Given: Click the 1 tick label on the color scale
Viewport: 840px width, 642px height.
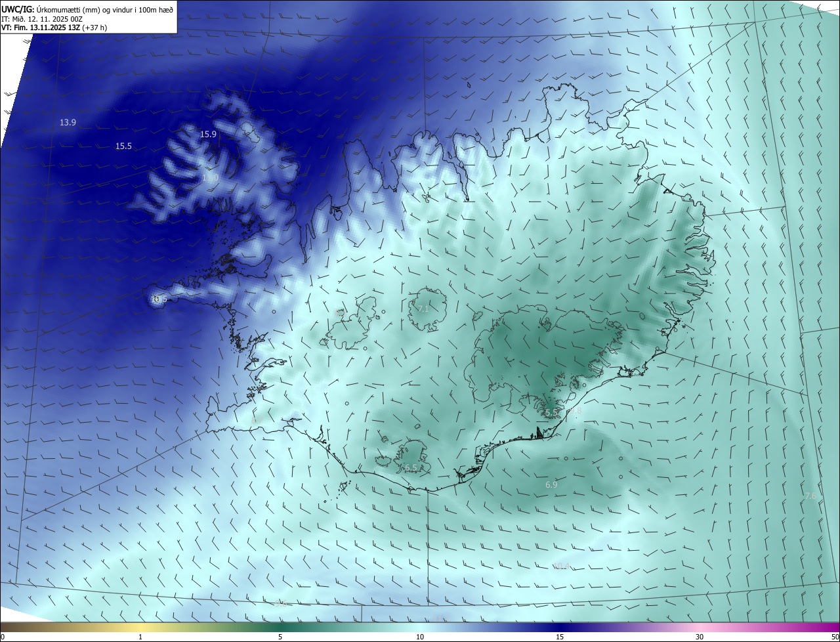Looking at the screenshot, I should coord(140,637).
